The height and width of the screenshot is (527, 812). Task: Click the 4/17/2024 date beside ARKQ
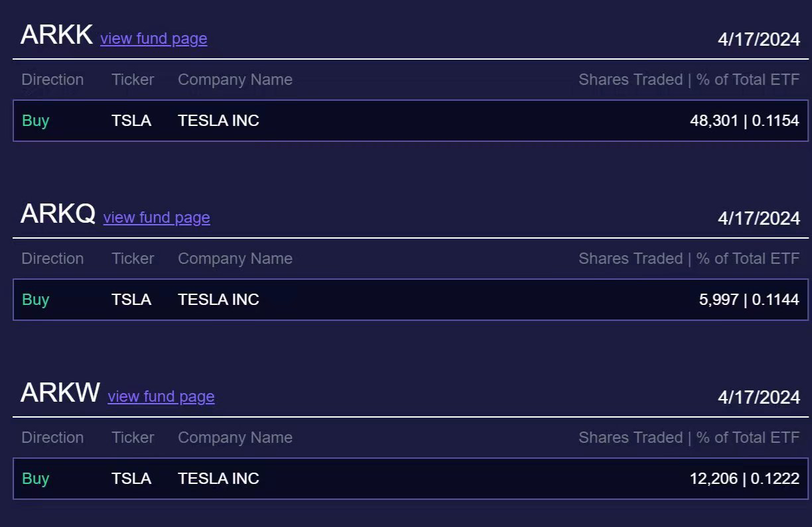pos(759,219)
